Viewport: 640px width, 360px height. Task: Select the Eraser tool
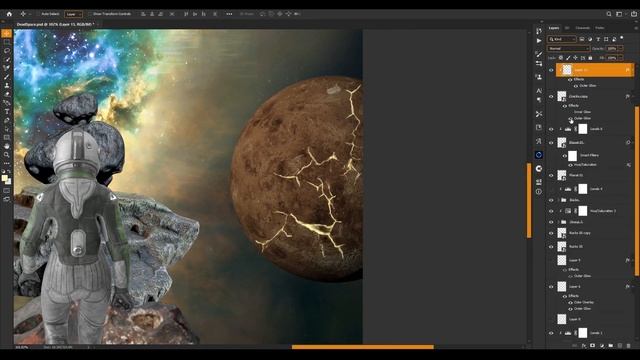click(x=7, y=94)
